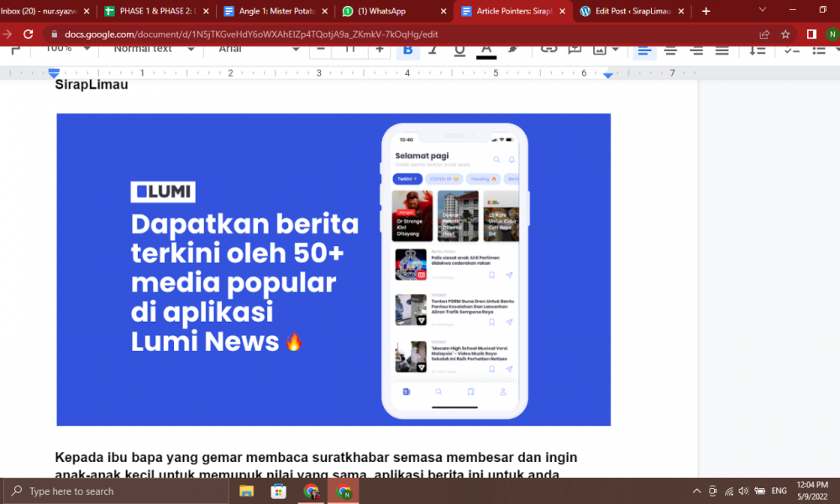Open the Chrome side panel icon
The width and height of the screenshot is (840, 504).
click(811, 34)
